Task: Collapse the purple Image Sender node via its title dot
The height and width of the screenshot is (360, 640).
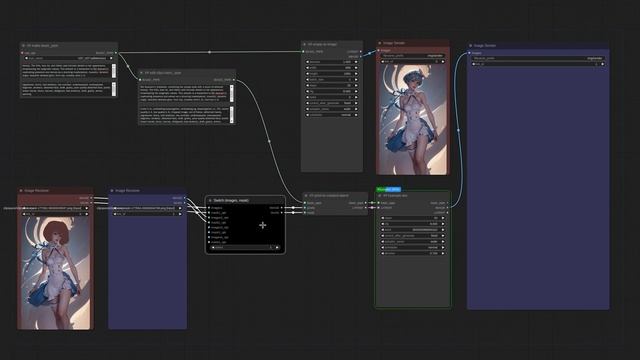Action: 471,46
